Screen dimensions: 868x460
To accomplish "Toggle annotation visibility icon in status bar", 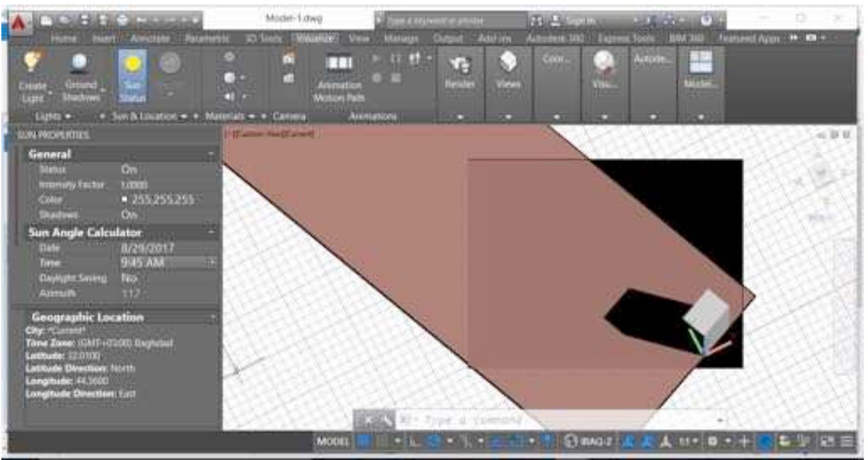I will tap(629, 441).
